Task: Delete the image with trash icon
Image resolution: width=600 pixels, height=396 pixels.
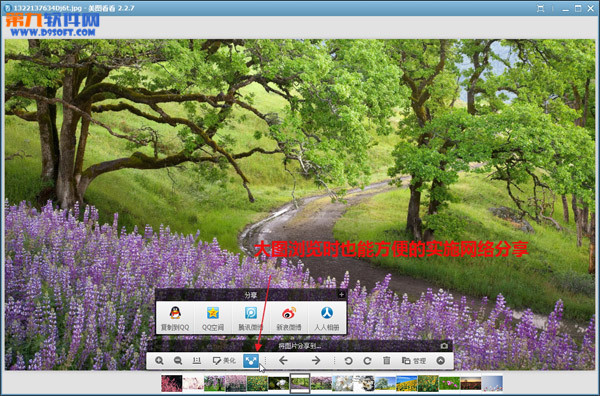Action: 386,360
